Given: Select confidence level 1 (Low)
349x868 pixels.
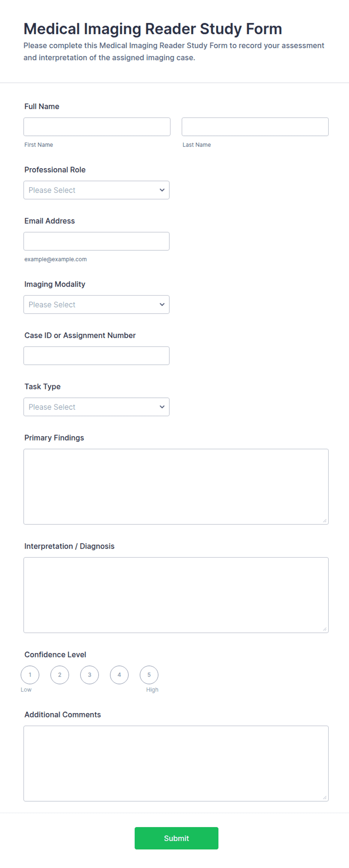Looking at the screenshot, I should tap(30, 675).
